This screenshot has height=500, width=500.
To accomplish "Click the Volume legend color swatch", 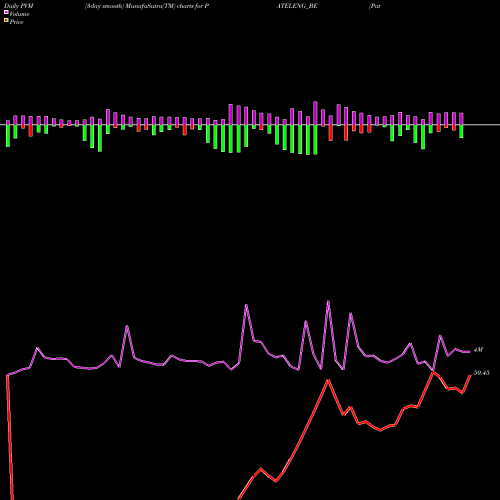I will (x=6, y=12).
